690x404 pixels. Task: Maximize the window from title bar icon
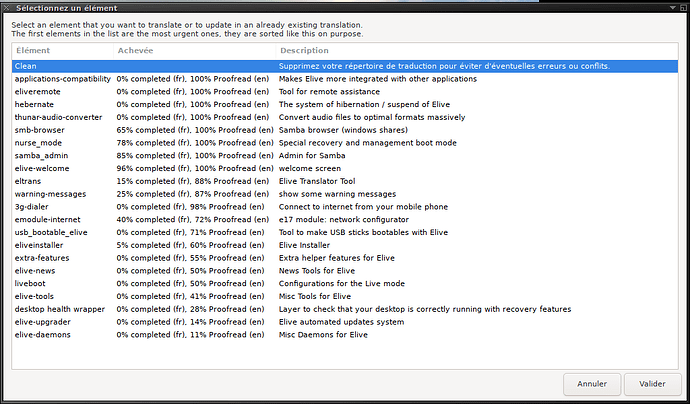pos(683,7)
